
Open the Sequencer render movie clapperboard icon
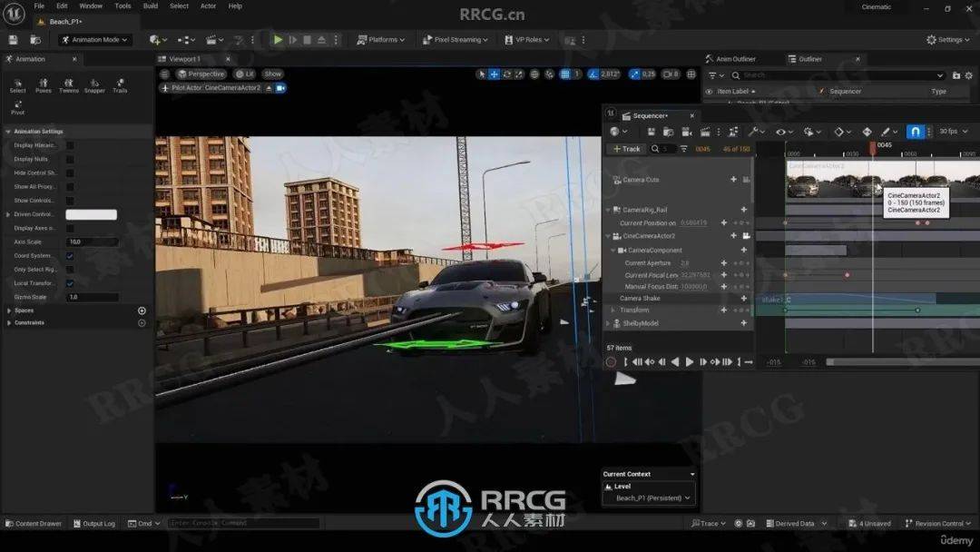tap(705, 132)
